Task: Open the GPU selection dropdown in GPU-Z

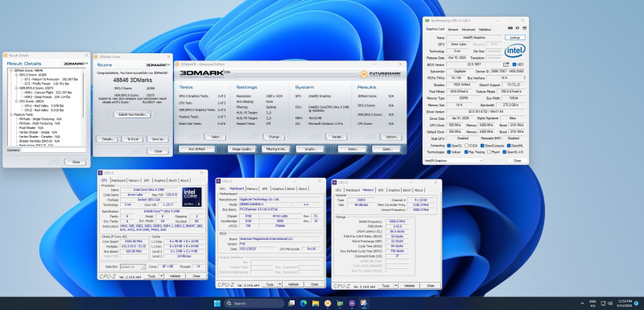Action: pos(454,160)
